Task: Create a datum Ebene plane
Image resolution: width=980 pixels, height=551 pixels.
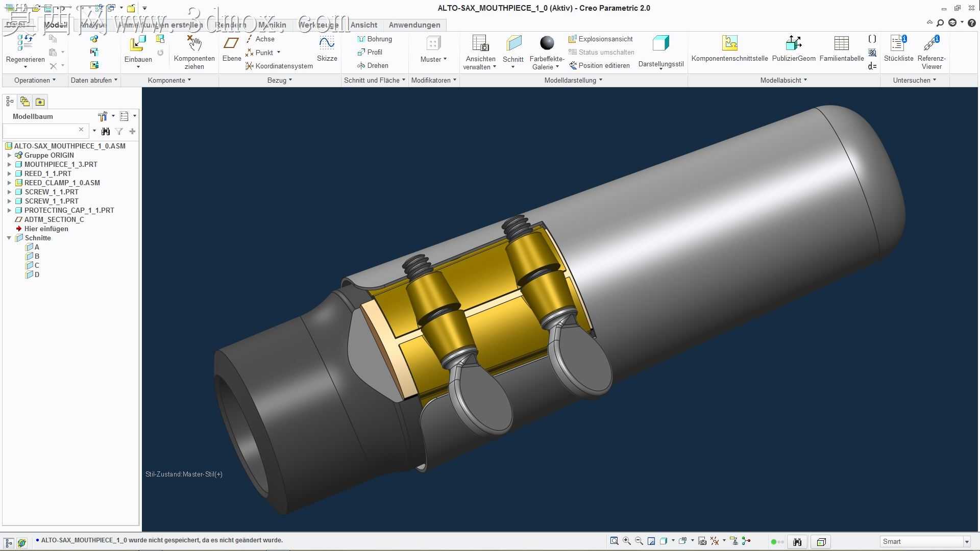Action: (231, 44)
